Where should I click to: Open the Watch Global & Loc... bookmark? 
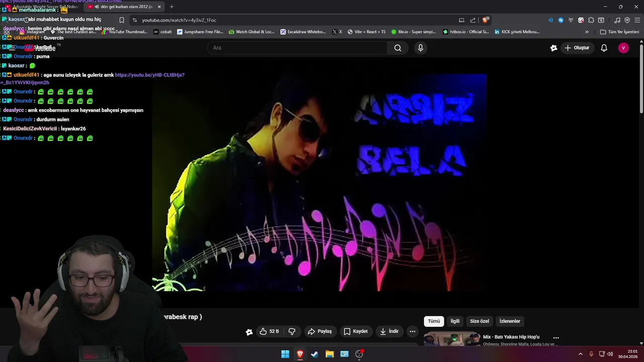pyautogui.click(x=252, y=32)
